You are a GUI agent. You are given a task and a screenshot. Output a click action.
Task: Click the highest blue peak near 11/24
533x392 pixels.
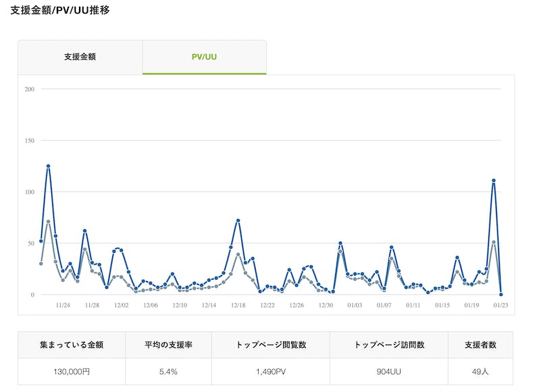point(48,166)
